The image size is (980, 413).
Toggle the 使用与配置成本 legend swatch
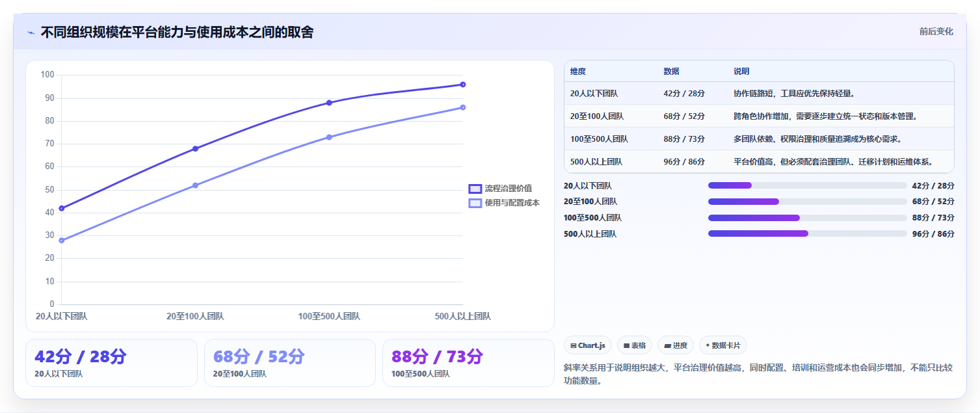pyautogui.click(x=475, y=203)
